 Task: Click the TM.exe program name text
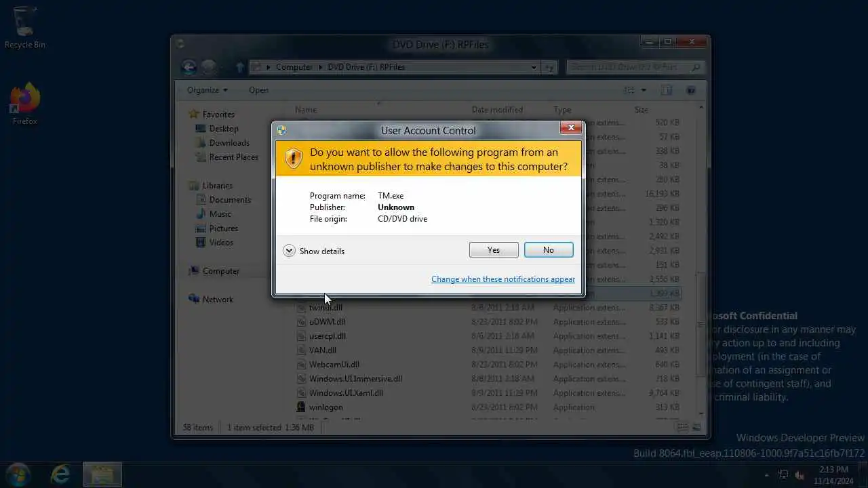pos(391,196)
